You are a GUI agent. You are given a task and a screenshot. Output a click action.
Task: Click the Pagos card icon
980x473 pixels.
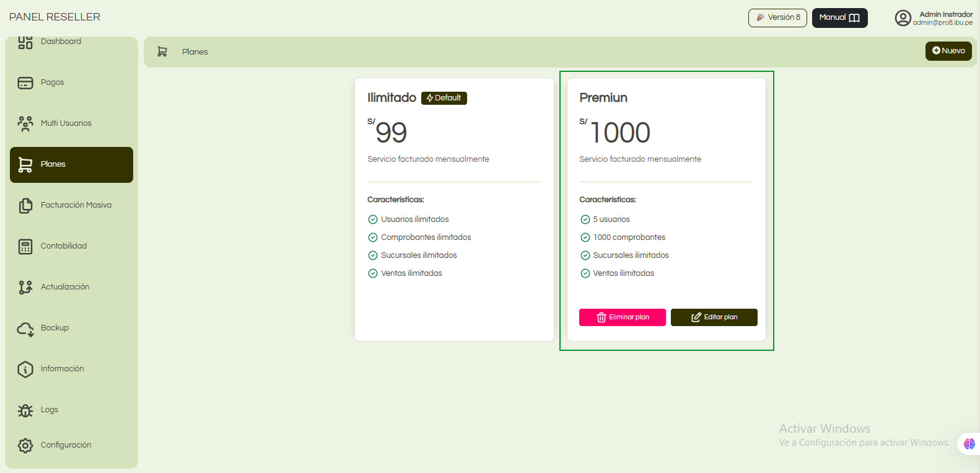coord(25,83)
